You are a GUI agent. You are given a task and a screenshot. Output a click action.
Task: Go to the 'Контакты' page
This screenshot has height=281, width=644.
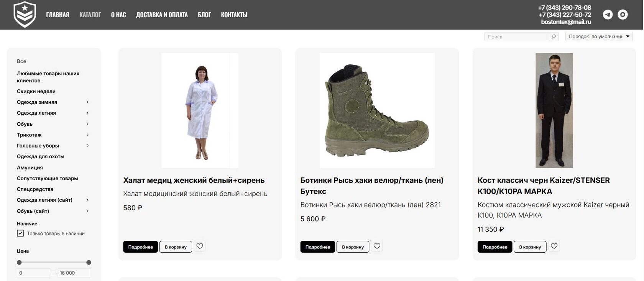(x=234, y=15)
